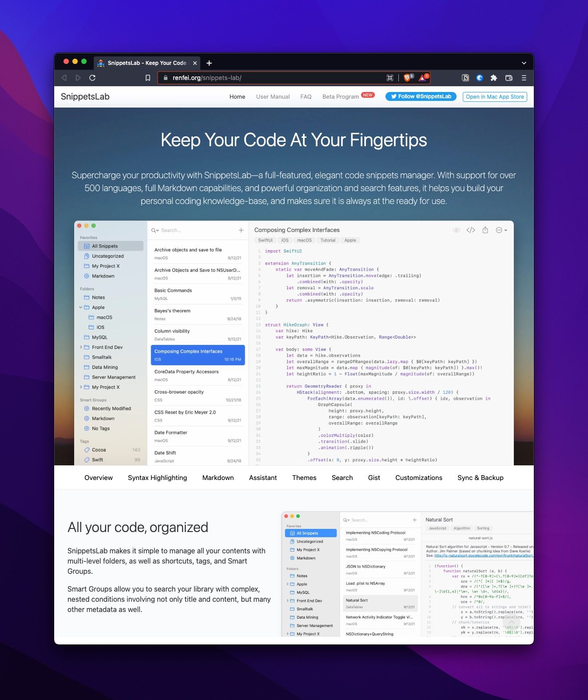Image resolution: width=588 pixels, height=700 pixels.
Task: Open User Manual page
Action: point(273,96)
